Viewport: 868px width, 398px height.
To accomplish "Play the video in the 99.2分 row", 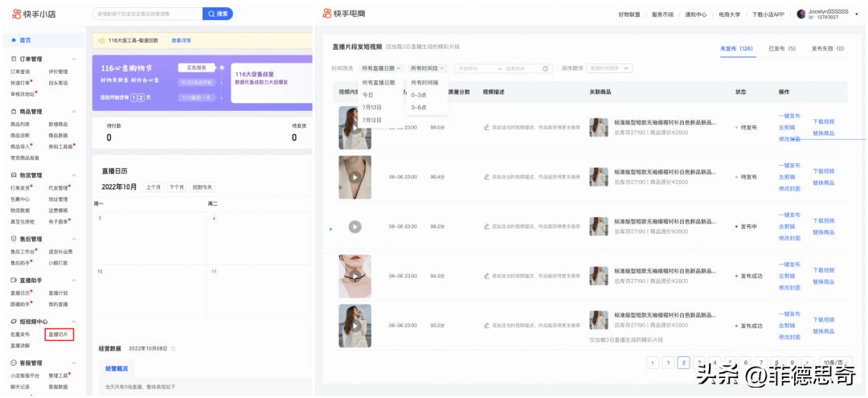I will point(355,227).
